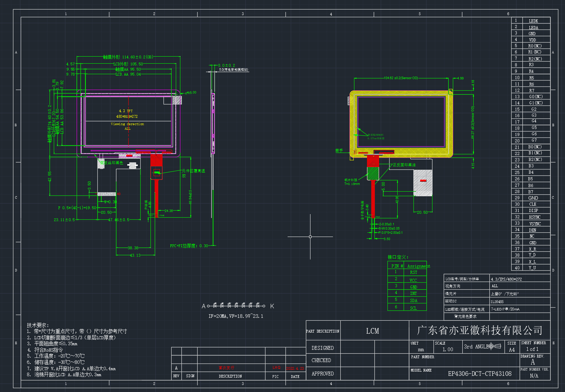Viewport: 565px width, 392px height.
Task: Click the "Y_D" pin 38 label
Action: (532, 255)
